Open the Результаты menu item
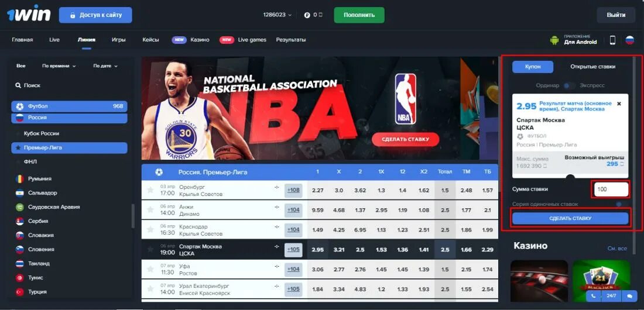This screenshot has width=644, height=310. click(x=291, y=40)
